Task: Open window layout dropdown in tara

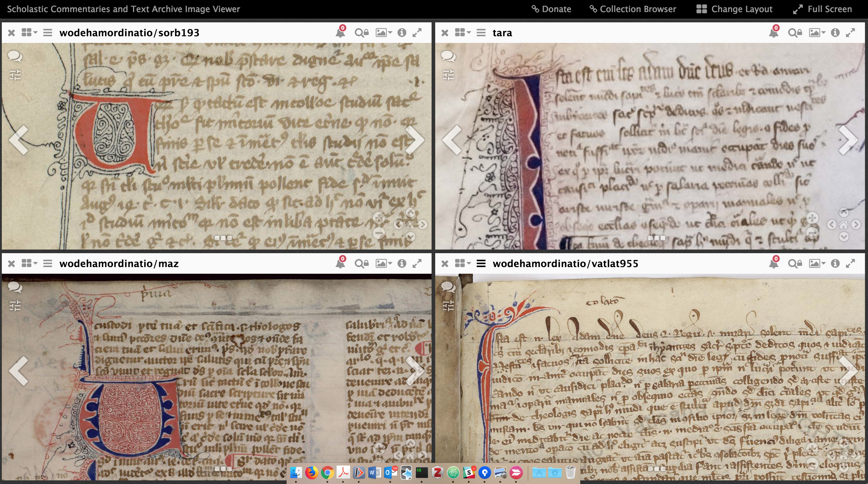Action: point(463,32)
